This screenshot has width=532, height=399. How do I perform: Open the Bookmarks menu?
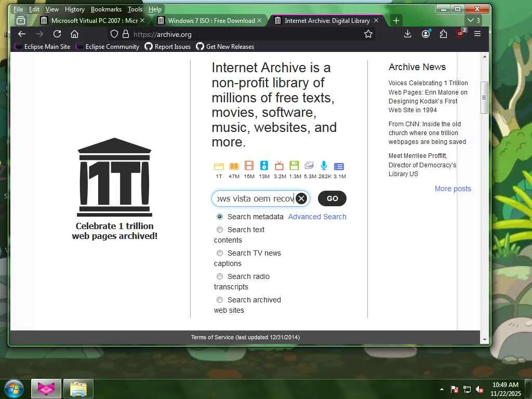click(x=106, y=9)
